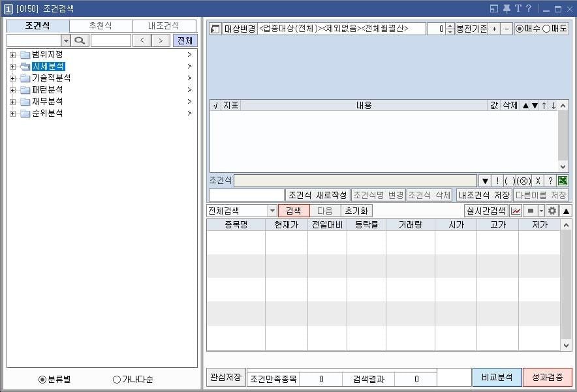The width and height of the screenshot is (577, 392).
Task: Enable the 매수 radio option
Action: click(x=518, y=28)
